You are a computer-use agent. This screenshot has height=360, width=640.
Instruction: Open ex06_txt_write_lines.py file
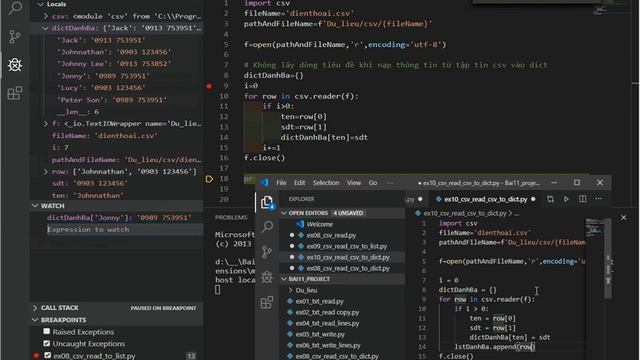pos(328,345)
